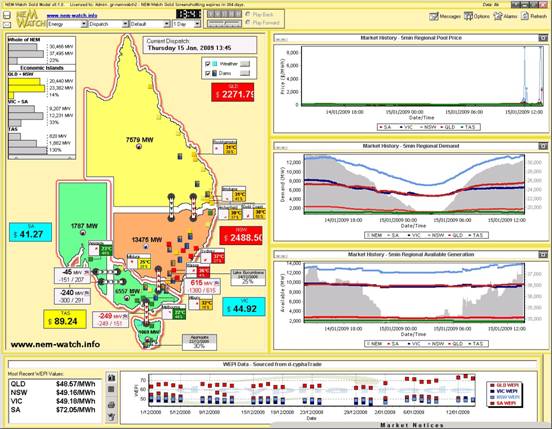Click the Market Notices bar at the bottom
Viewport: 552px width, 429px height.
pos(412,425)
